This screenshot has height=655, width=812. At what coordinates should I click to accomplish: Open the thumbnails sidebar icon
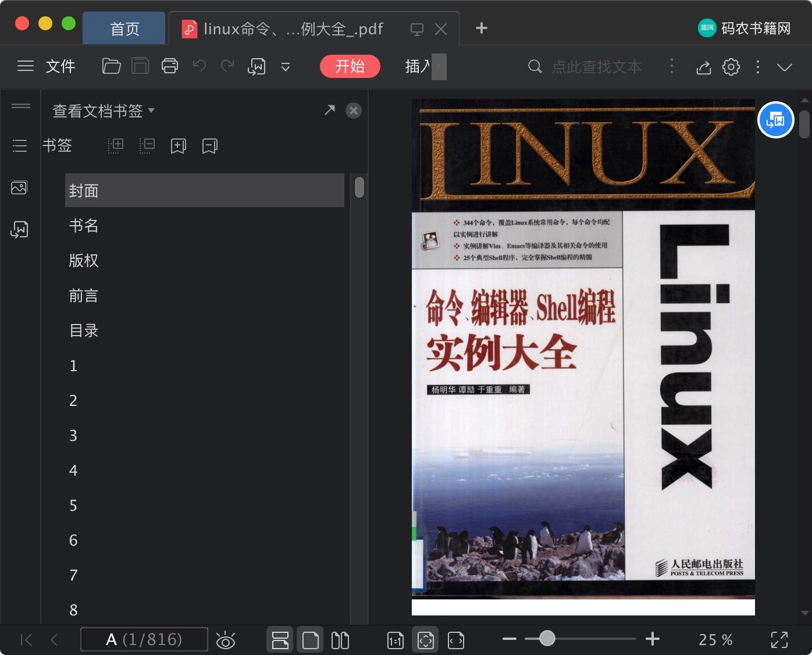[x=19, y=187]
